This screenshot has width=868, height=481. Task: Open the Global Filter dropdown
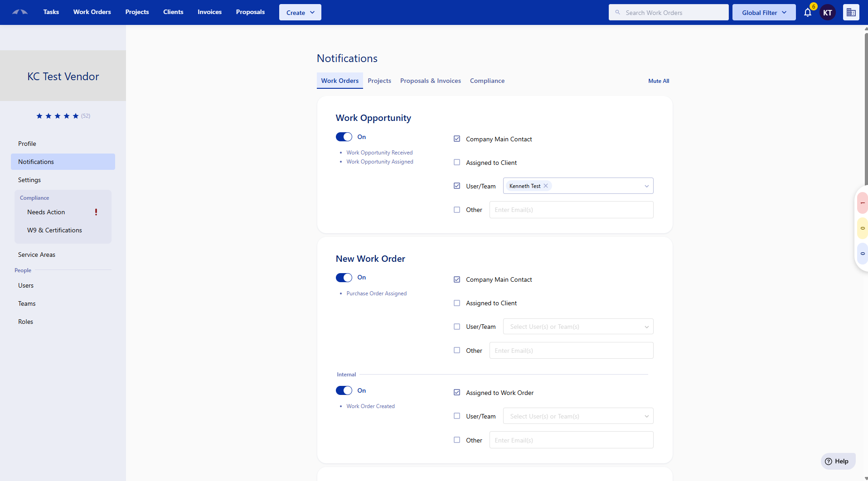(764, 12)
